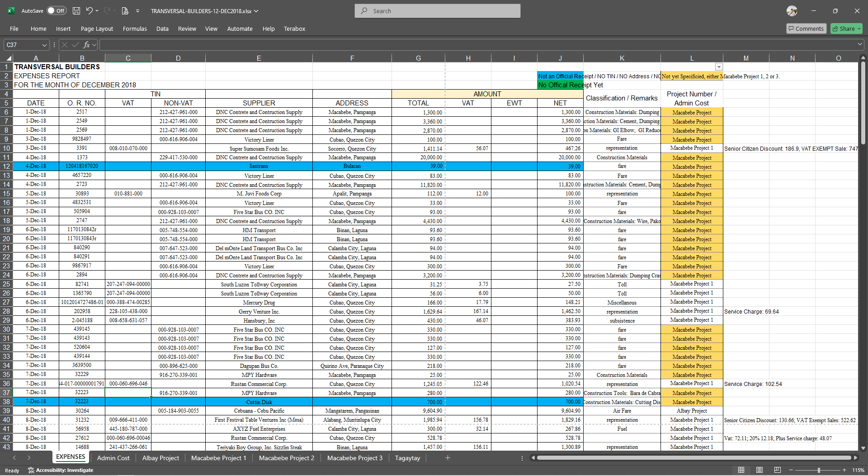The height and width of the screenshot is (476, 868).
Task: Open the Name Box dropdown arrow
Action: tap(44, 45)
